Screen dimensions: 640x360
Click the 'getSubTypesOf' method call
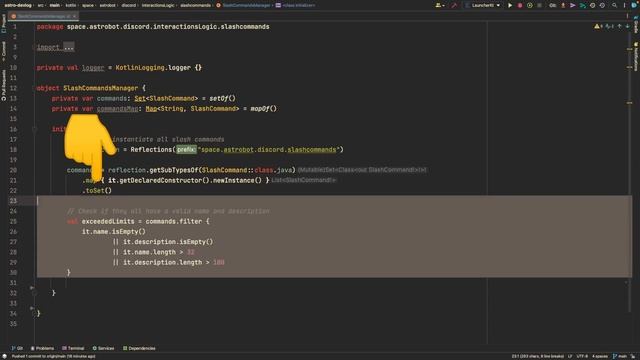point(174,170)
